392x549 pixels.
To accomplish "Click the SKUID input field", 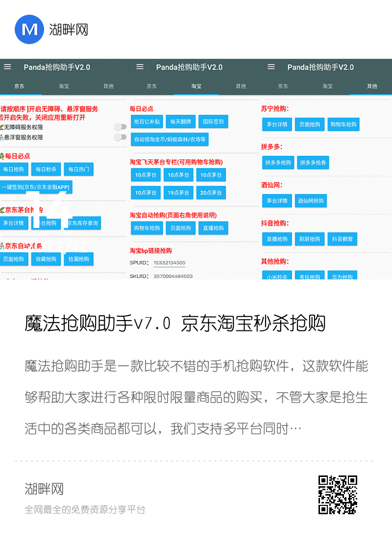I will point(173,276).
